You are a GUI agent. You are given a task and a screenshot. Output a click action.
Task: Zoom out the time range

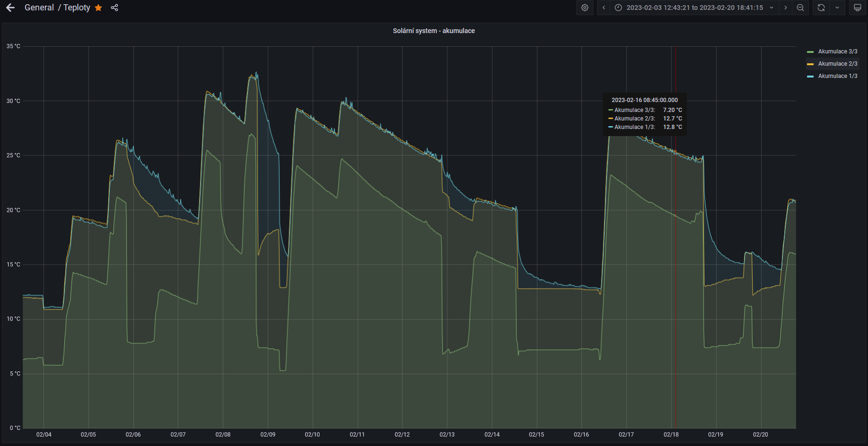coord(800,8)
